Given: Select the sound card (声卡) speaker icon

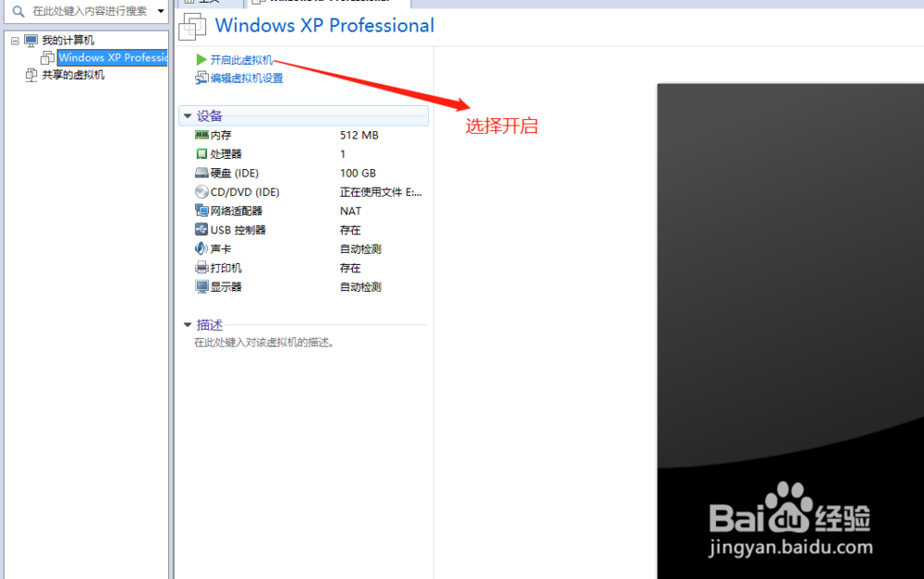Looking at the screenshot, I should click(201, 248).
